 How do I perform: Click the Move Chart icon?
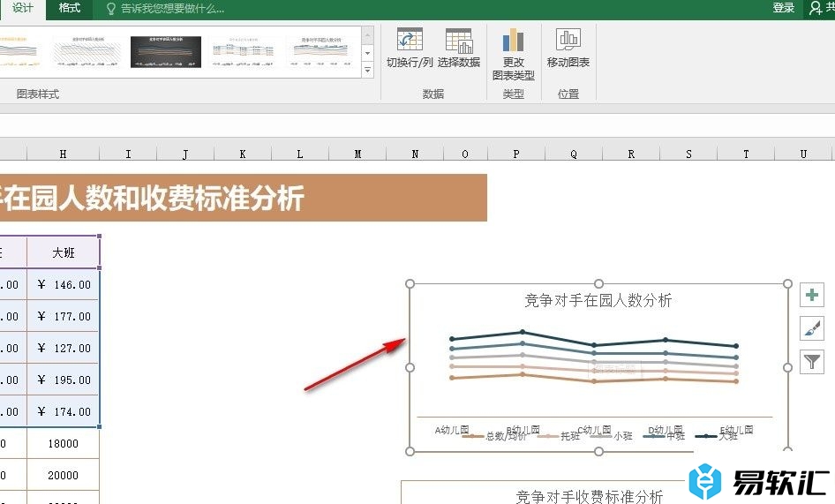[x=568, y=41]
